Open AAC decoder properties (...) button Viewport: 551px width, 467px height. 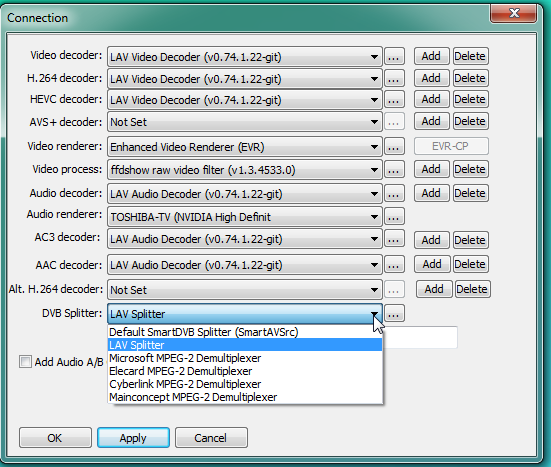[394, 264]
